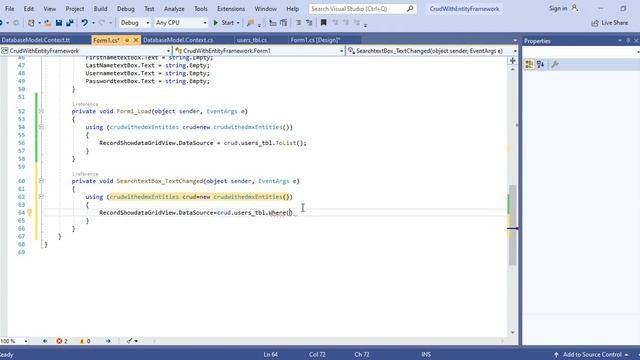Click the 1 reference link above Form1_Load
The width and height of the screenshot is (640, 360).
(x=85, y=104)
